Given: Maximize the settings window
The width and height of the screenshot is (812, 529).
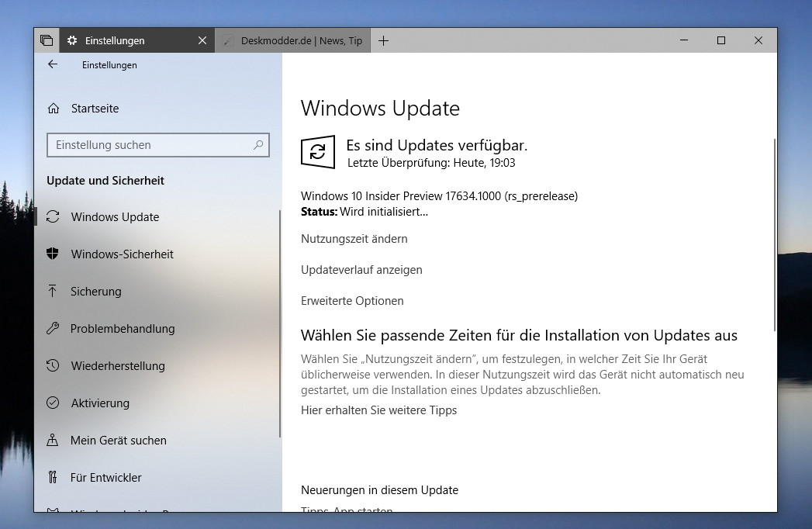Looking at the screenshot, I should (x=720, y=40).
